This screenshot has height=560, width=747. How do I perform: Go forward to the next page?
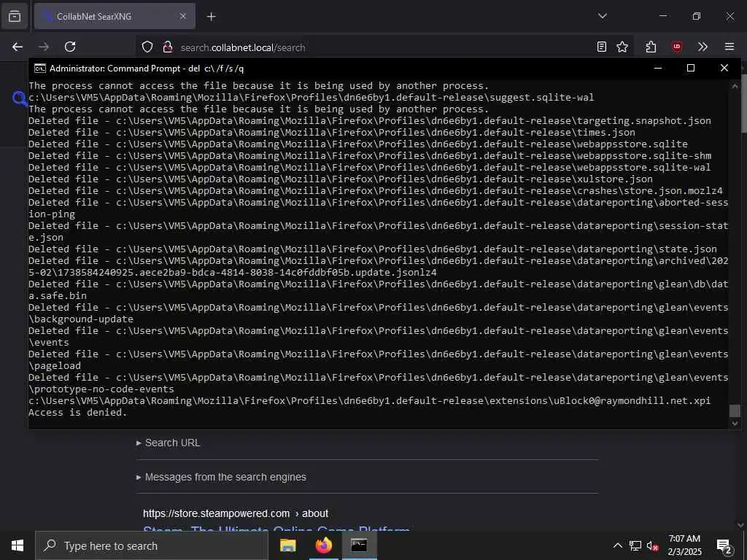[x=44, y=47]
